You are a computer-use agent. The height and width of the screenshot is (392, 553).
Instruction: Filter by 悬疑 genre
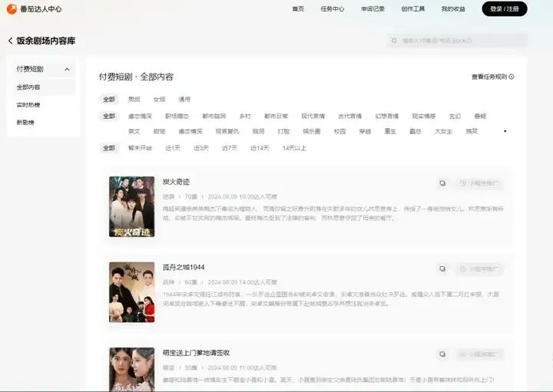click(x=480, y=117)
